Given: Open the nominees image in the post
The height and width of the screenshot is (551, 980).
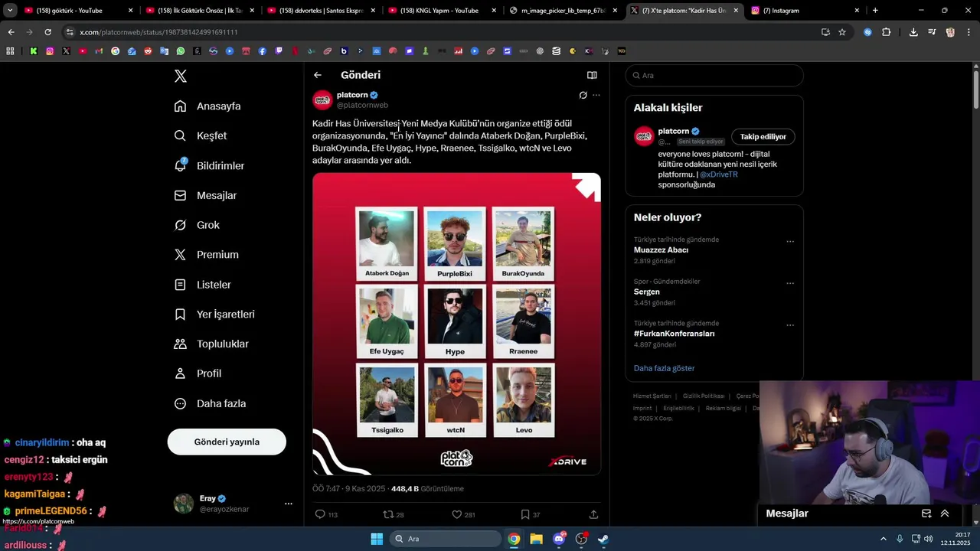Looking at the screenshot, I should point(456,324).
